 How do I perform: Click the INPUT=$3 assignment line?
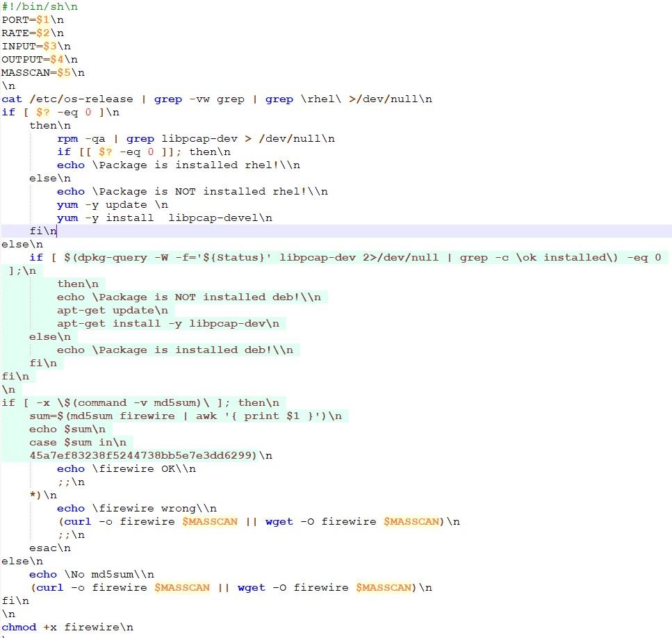tap(36, 47)
